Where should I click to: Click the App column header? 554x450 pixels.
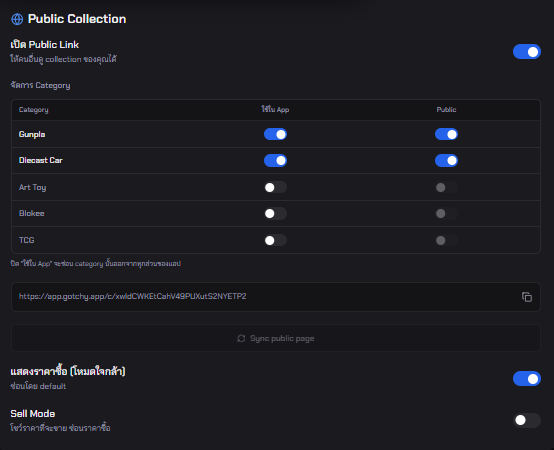tap(275, 109)
